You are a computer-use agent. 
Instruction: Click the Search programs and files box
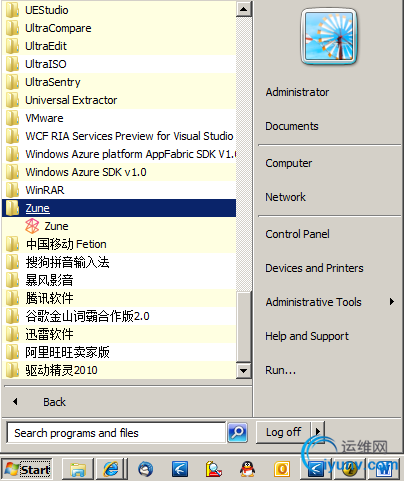point(116,433)
